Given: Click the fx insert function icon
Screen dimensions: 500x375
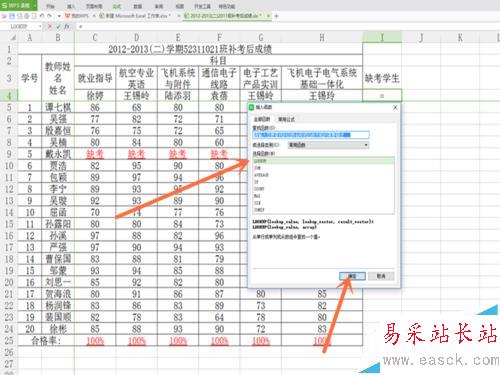Looking at the screenshot, I should (x=67, y=26).
